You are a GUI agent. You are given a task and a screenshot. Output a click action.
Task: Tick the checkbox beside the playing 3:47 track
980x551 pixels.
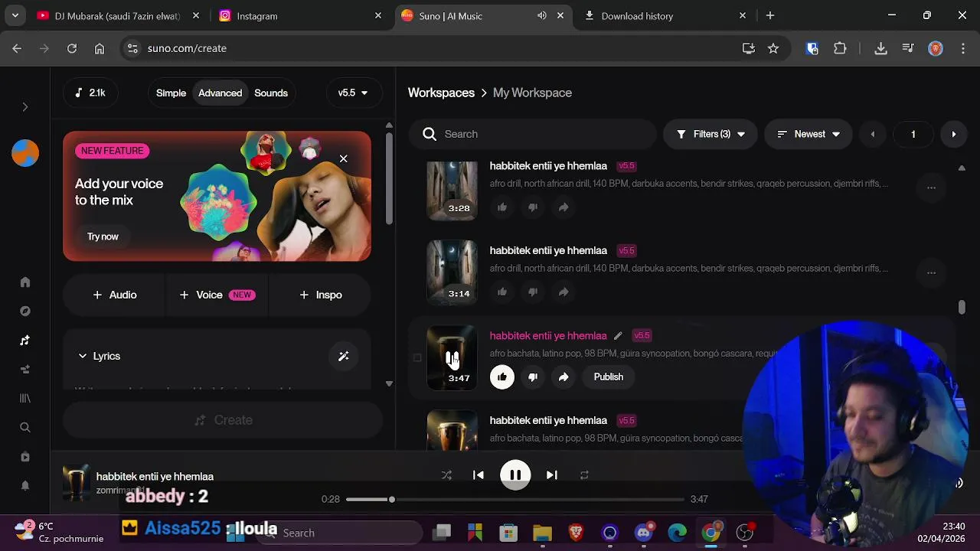[417, 357]
